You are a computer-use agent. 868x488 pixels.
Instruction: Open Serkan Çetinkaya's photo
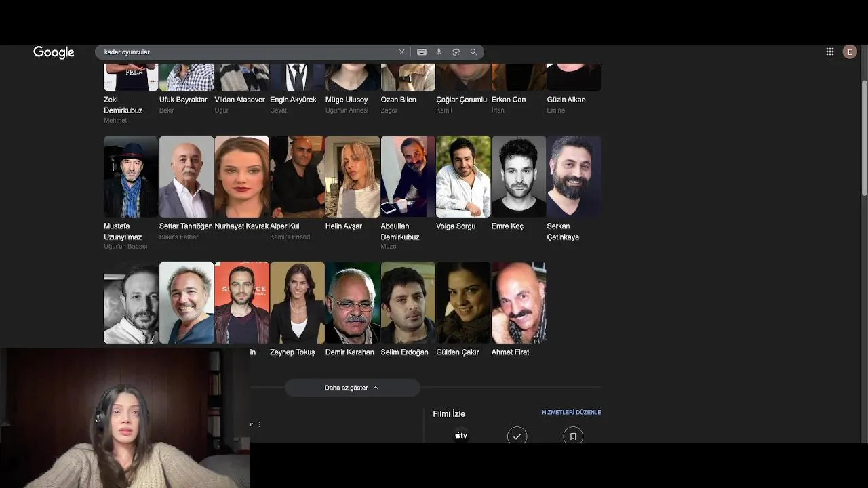click(x=574, y=177)
